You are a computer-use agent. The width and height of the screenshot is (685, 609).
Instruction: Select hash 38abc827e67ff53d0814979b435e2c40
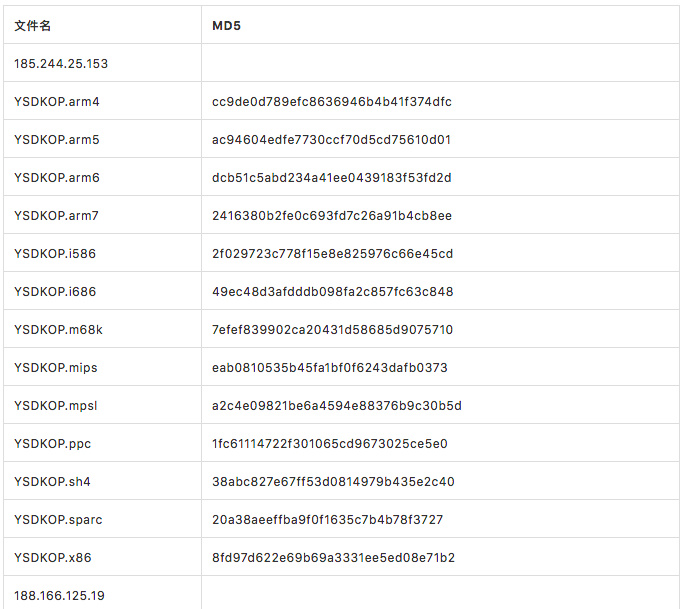(333, 482)
